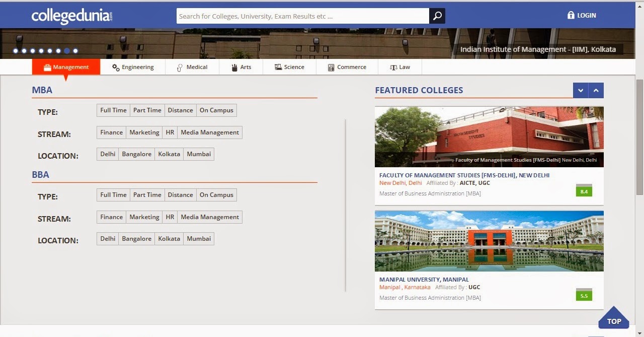The image size is (644, 337).
Task: Filter MBA location by Delhi
Action: (x=108, y=154)
